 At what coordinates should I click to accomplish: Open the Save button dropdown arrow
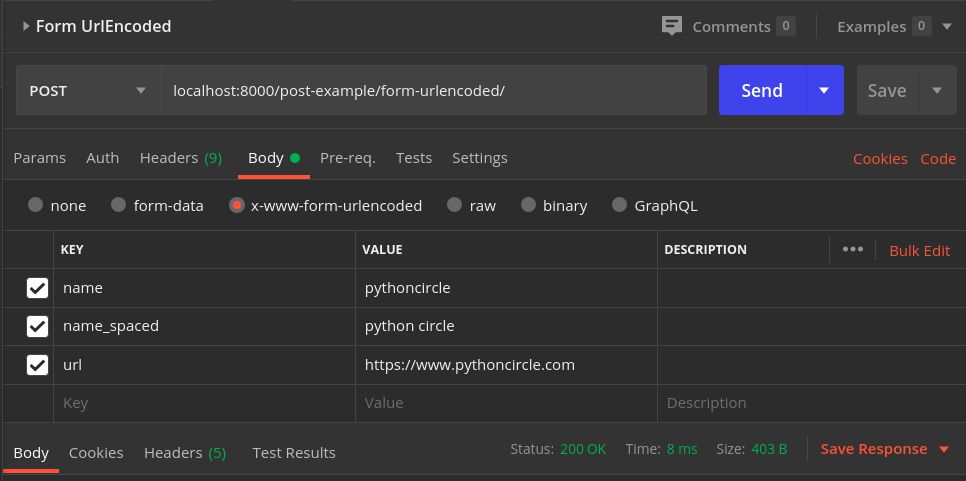pyautogui.click(x=937, y=91)
